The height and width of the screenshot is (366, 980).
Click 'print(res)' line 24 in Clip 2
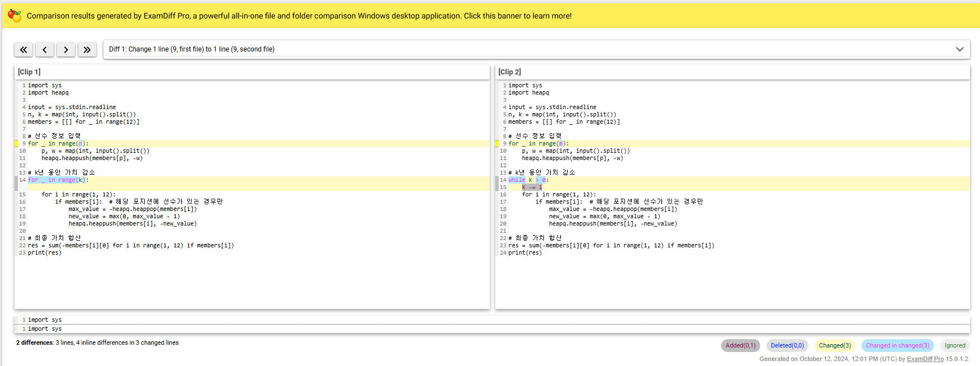coord(525,253)
